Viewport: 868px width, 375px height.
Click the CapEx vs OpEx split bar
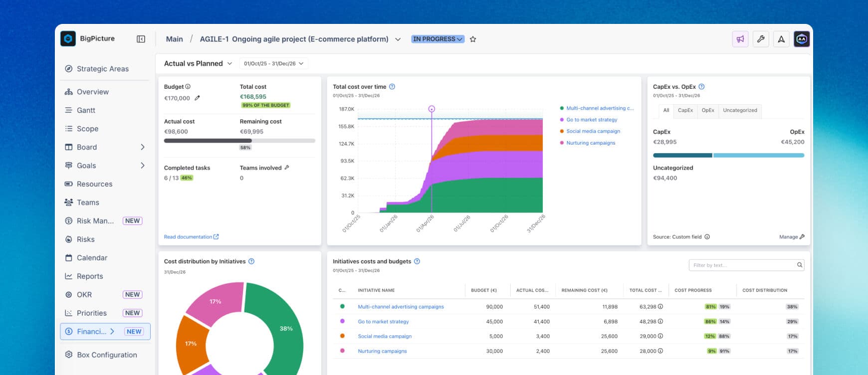click(x=728, y=156)
